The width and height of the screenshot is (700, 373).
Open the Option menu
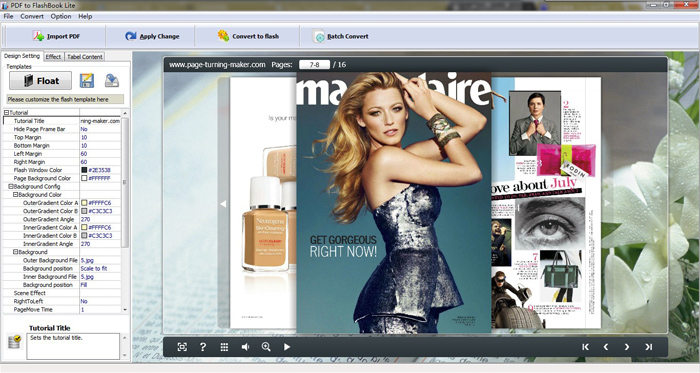61,16
